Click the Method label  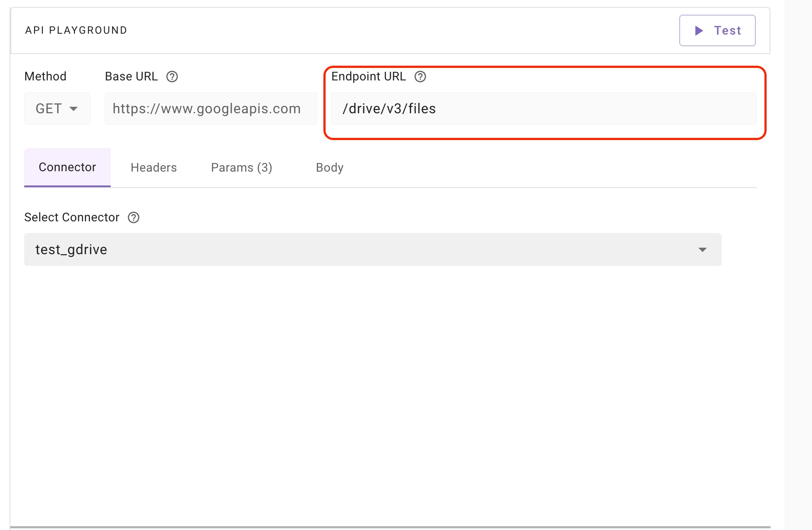click(45, 77)
